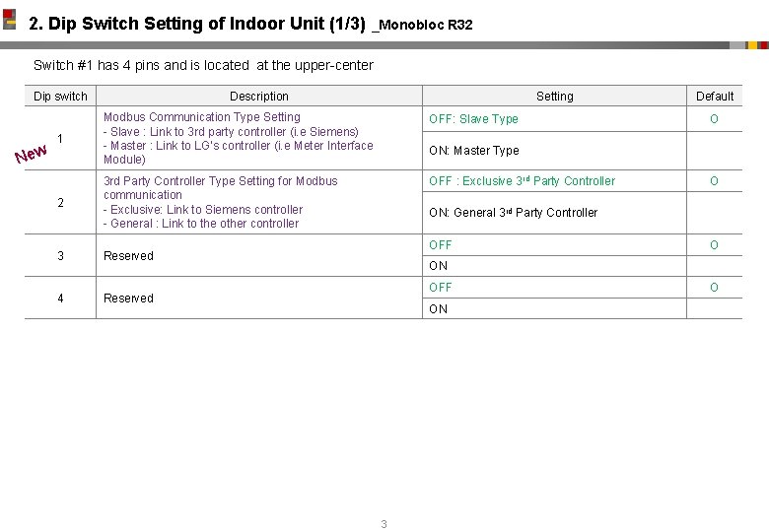The width and height of the screenshot is (769, 532).
Task: Click the "Dip switch" column header
Action: tap(60, 97)
